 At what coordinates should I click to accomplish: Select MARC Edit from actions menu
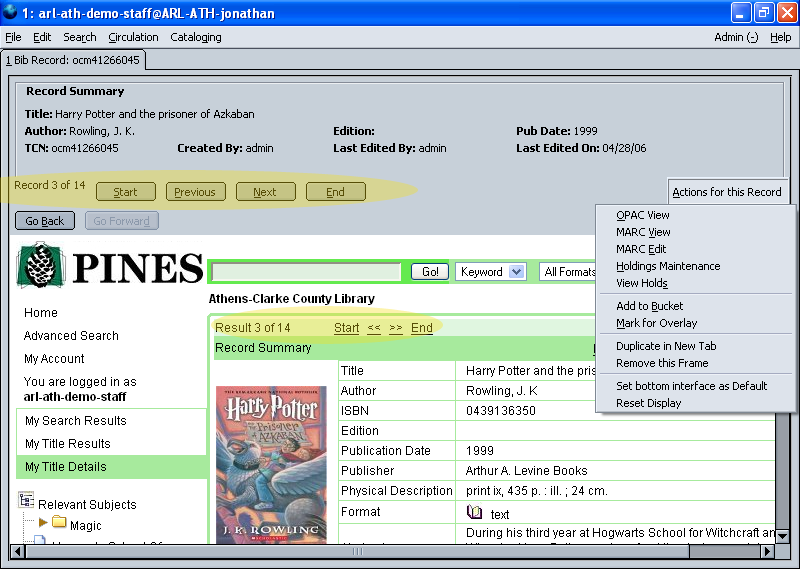pyautogui.click(x=641, y=249)
